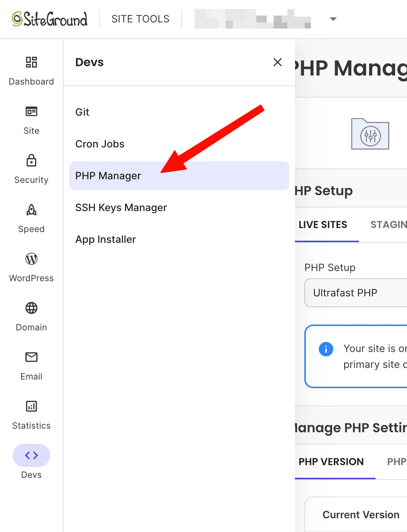The height and width of the screenshot is (532, 407).
Task: Click the PHP Setup field label
Action: pyautogui.click(x=330, y=267)
